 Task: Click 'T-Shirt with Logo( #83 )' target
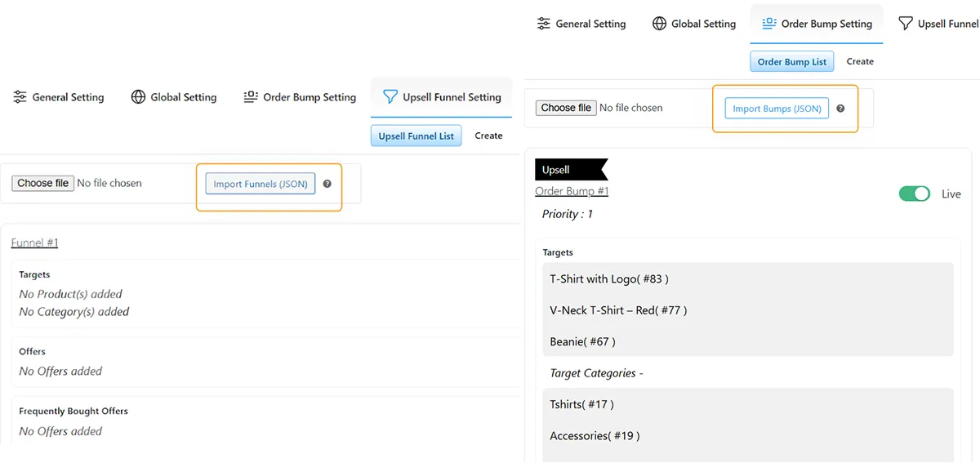tap(609, 278)
